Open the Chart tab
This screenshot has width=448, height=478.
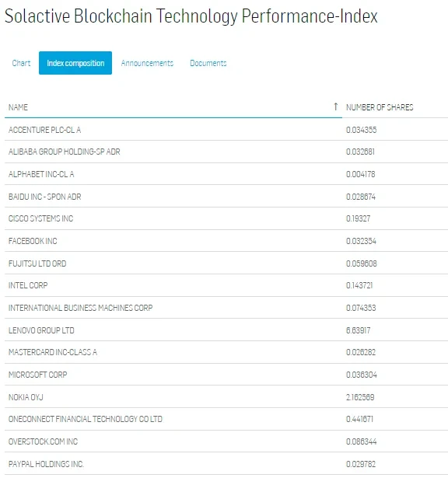21,63
